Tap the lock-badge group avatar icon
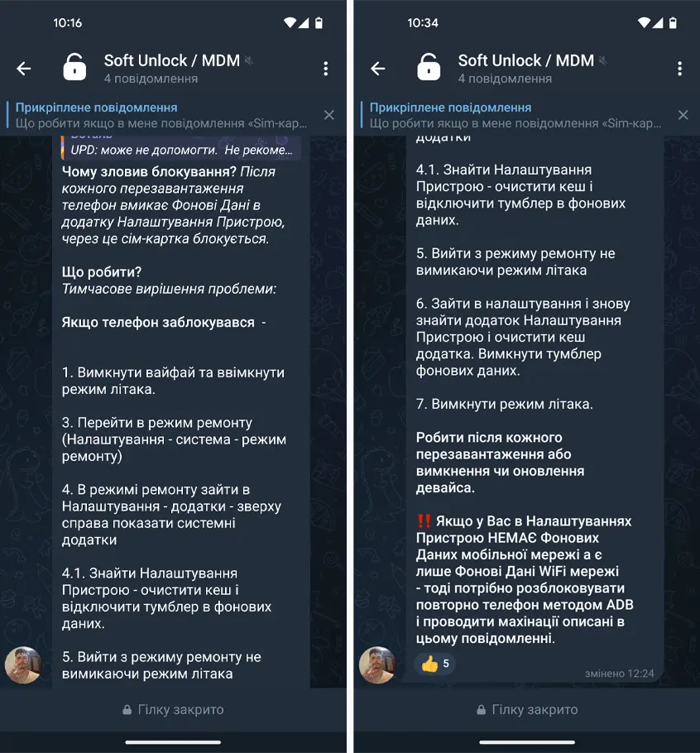 pyautogui.click(x=74, y=66)
